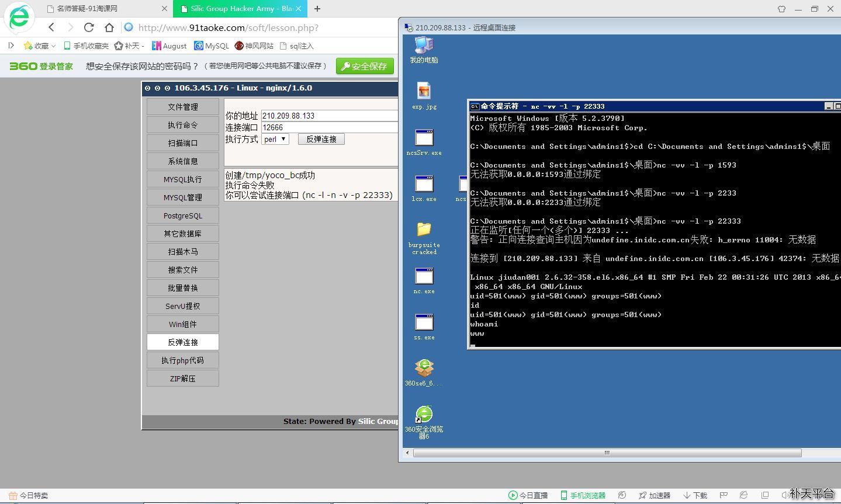Select ncsSrv.exe on remote desktop

[424, 142]
